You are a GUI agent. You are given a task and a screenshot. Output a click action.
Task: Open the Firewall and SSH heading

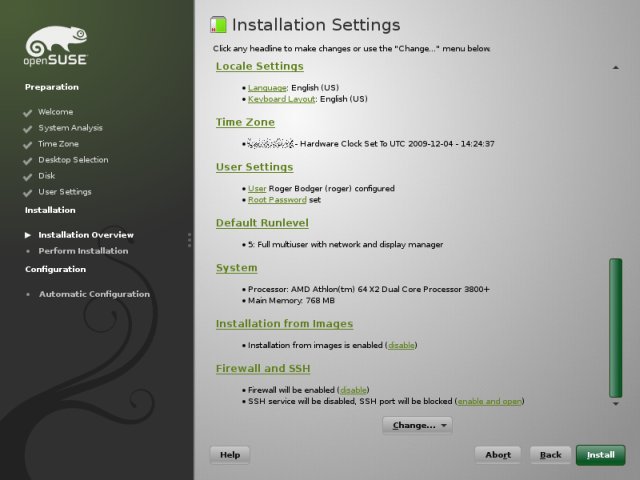pyautogui.click(x=263, y=369)
